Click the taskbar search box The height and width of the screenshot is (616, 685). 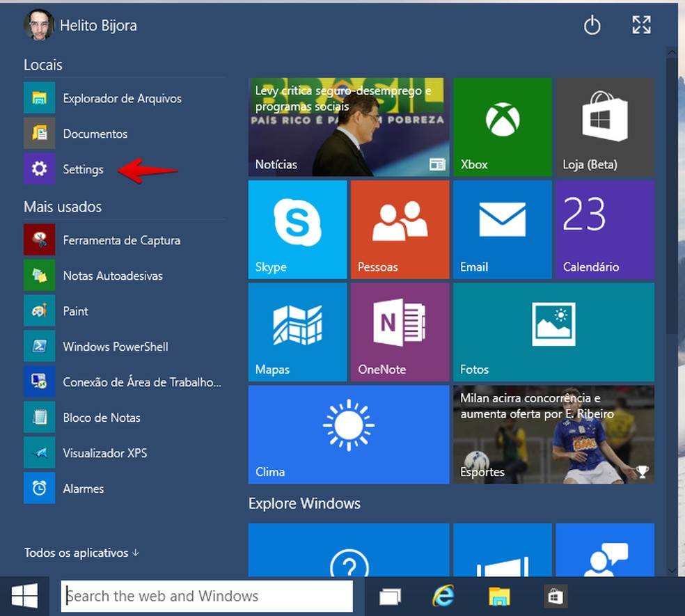pos(207,596)
